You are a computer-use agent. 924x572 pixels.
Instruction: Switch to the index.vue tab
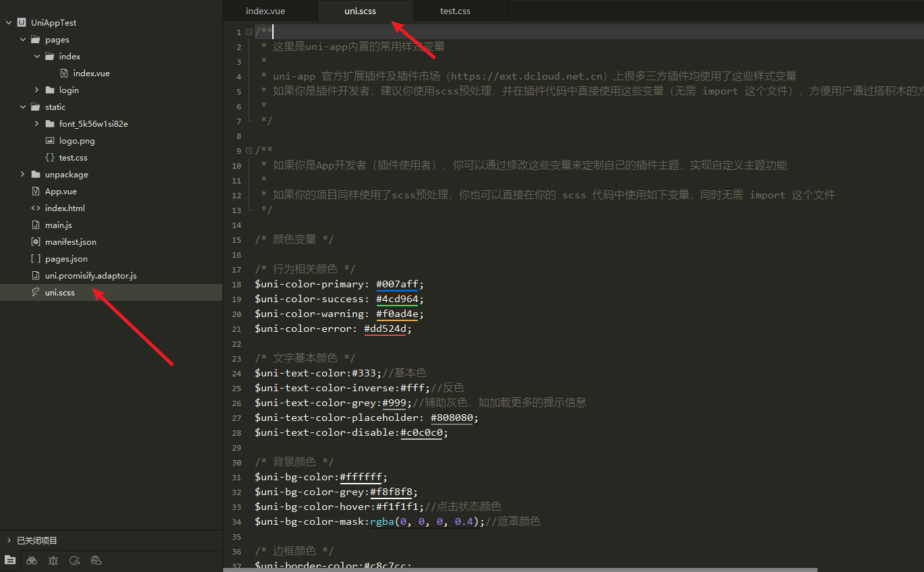[266, 11]
